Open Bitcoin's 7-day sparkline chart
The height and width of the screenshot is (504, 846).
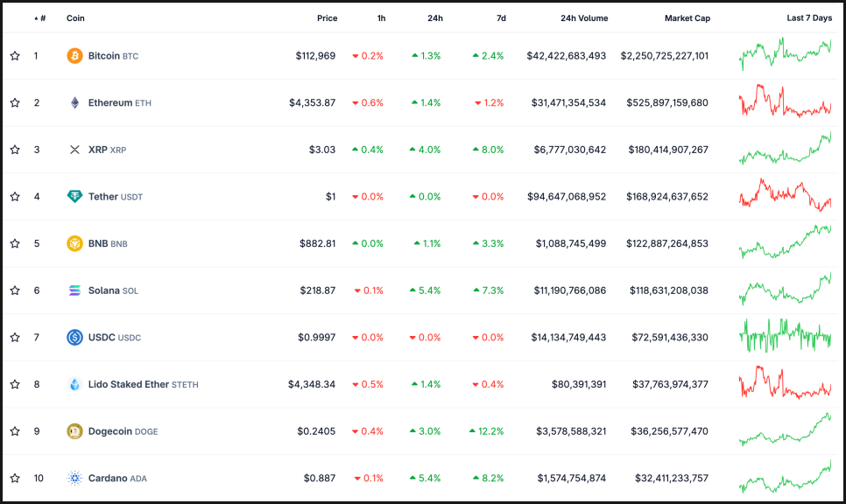[785, 54]
